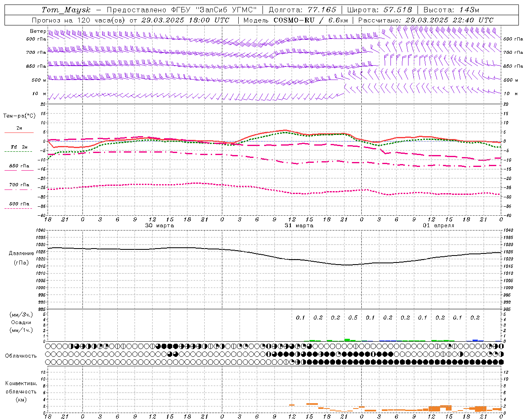525x420 pixels.
Task: Click the pink dotted 500 гПа legend line sample
Action: (x=18, y=208)
